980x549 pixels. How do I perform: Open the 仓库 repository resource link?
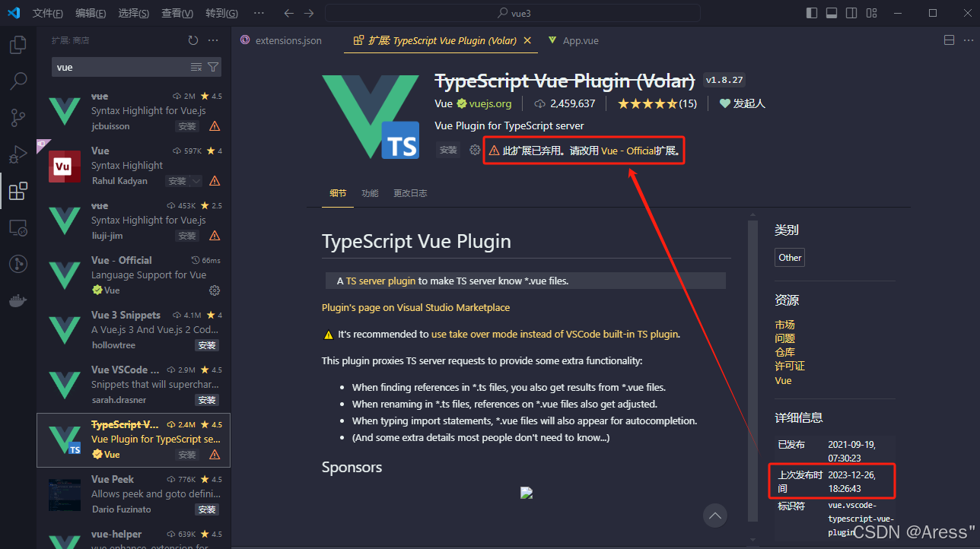[x=784, y=352]
